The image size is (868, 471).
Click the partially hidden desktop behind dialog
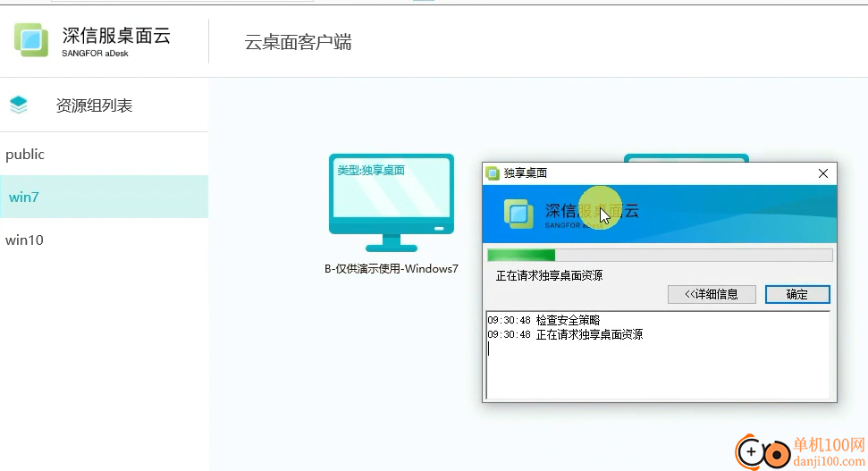(687, 158)
